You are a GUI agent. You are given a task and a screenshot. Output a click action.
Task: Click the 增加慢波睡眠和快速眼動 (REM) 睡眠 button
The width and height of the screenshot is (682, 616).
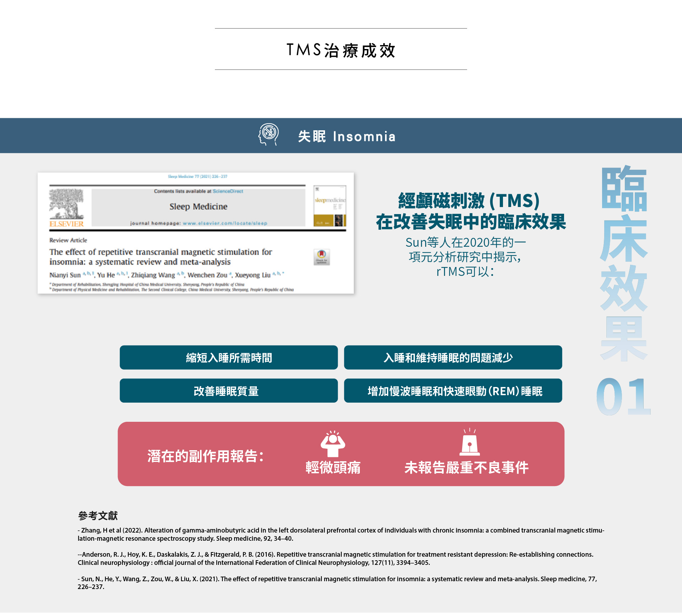(x=453, y=391)
